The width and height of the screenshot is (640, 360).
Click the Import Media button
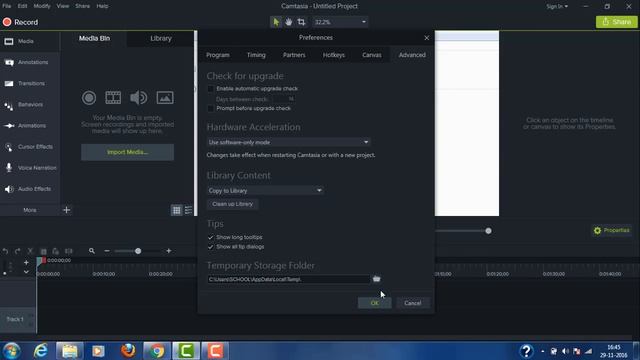coord(127,152)
